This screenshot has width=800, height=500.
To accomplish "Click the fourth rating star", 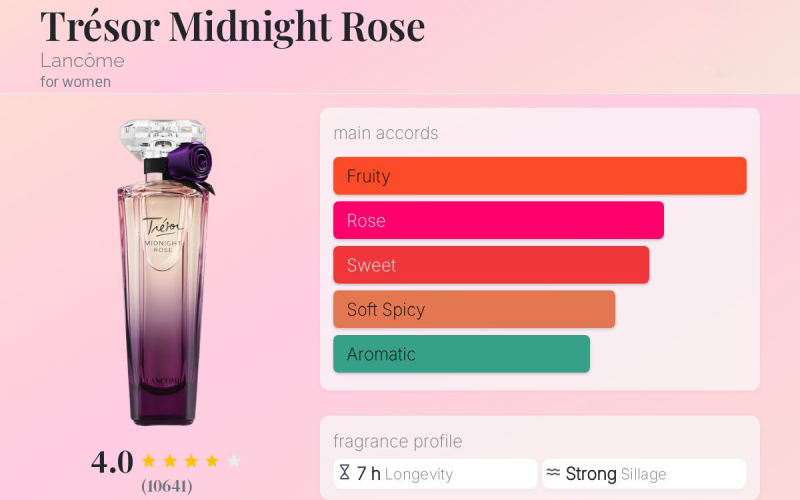I will pos(212,461).
